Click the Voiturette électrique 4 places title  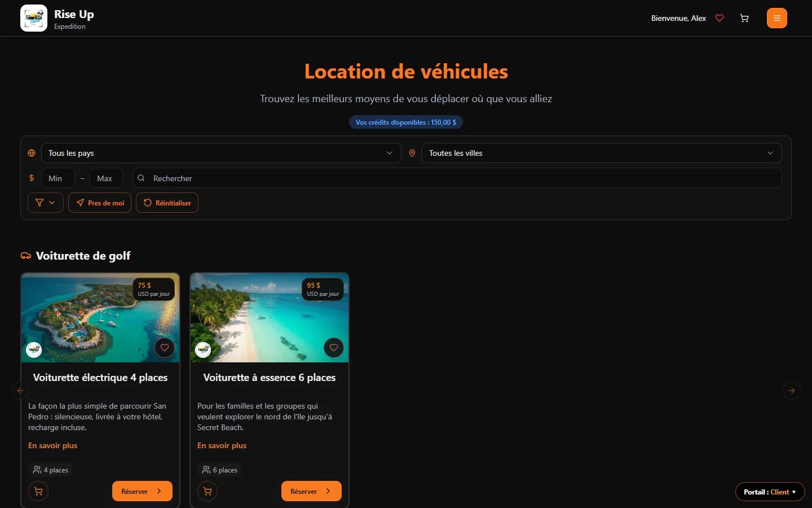tap(100, 378)
